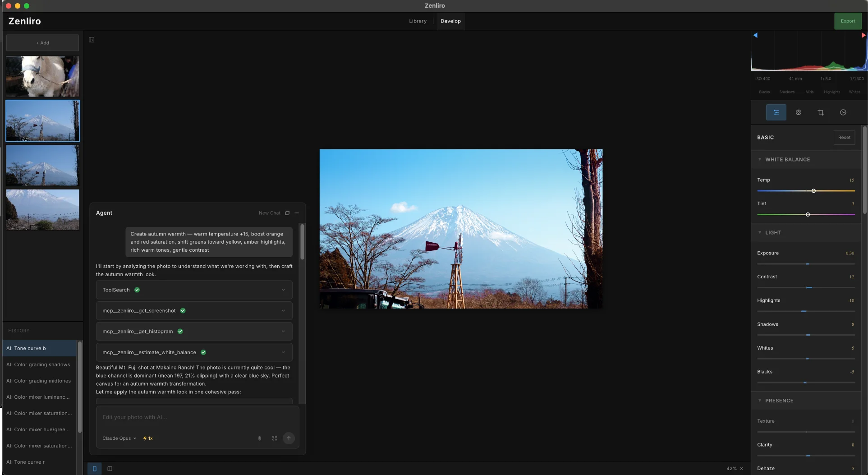Collapse the WHITE BALANCE section

[760, 159]
